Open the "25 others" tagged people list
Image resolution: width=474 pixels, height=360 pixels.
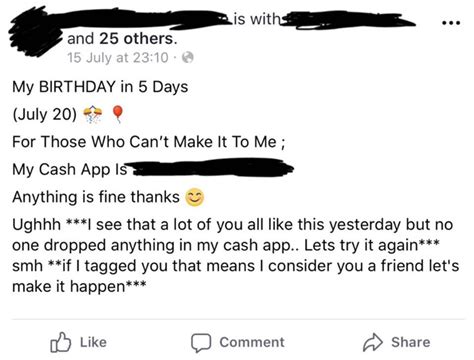tap(137, 39)
